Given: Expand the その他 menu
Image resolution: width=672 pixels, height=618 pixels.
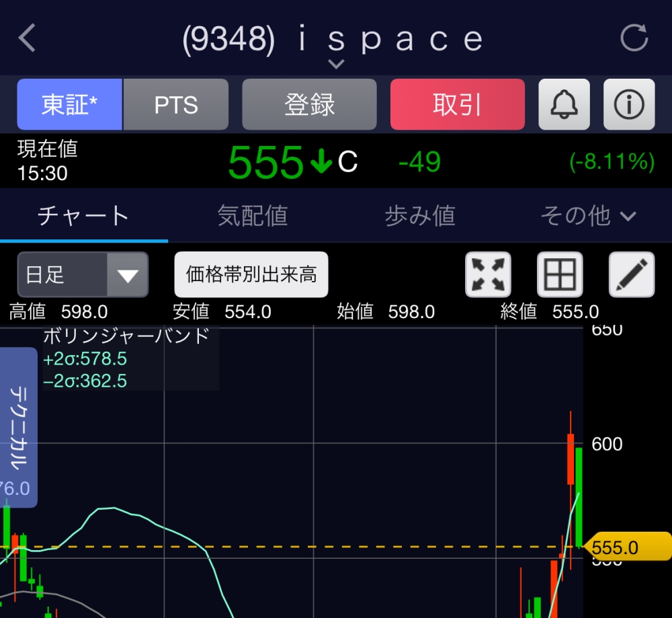Looking at the screenshot, I should click(588, 216).
